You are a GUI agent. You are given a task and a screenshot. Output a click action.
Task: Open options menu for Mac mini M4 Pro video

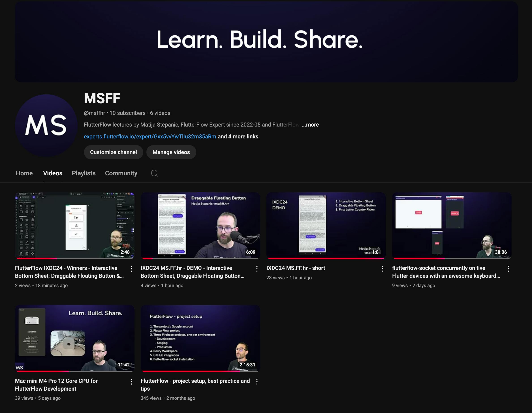click(131, 382)
